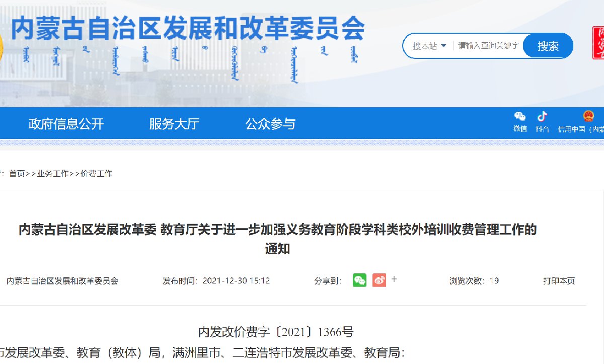Image resolution: width=604 pixels, height=364 pixels.
Task: Click 打印本页 to print page
Action: point(559,281)
